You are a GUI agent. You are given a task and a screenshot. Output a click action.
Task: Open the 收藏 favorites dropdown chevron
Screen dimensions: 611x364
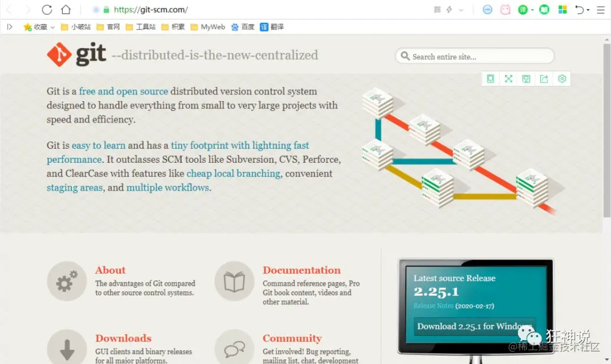coord(53,27)
